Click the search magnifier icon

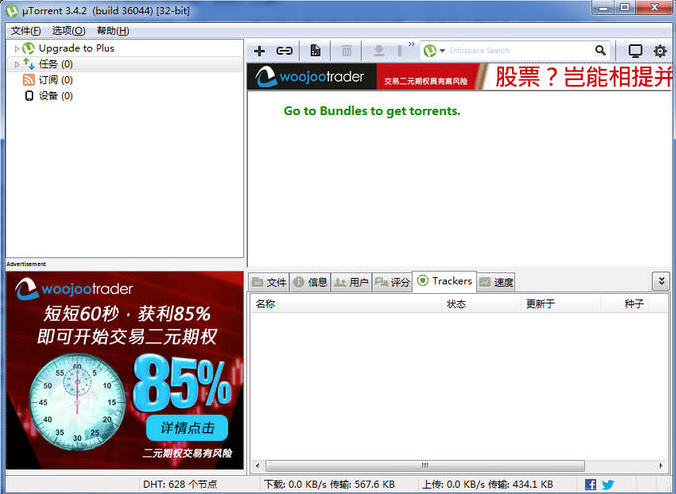600,50
